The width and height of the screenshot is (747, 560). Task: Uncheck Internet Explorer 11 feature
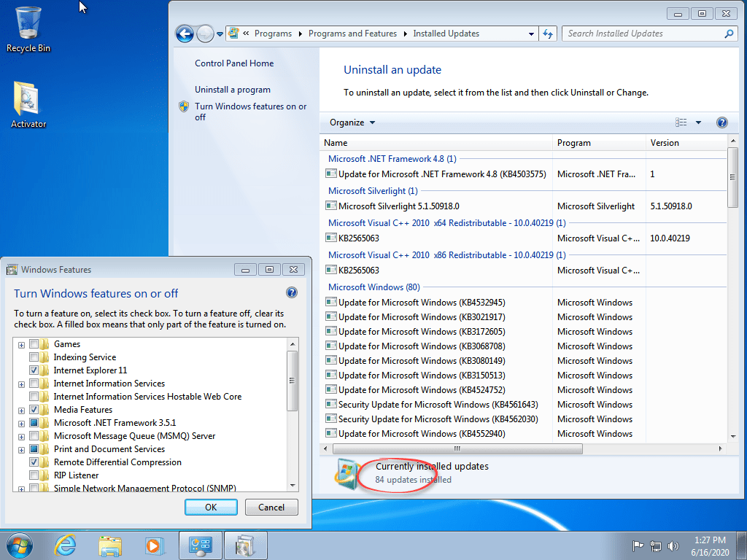pos(34,370)
